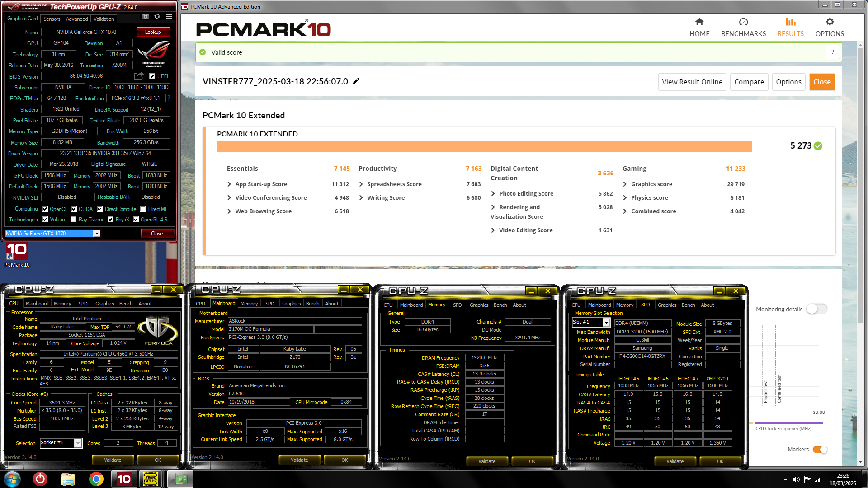
Task: Open Graphics tab in CPU-Z Mainboard window
Action: pos(291,304)
